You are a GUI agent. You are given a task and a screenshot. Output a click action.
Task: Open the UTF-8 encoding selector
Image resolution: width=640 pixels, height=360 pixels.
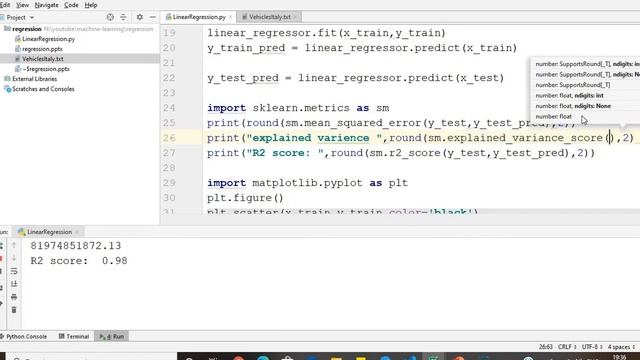592,347
